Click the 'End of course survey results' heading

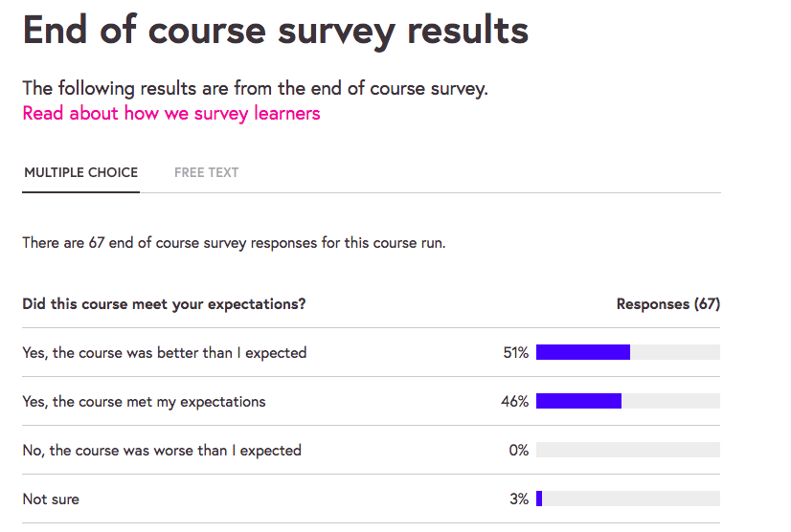tap(275, 31)
